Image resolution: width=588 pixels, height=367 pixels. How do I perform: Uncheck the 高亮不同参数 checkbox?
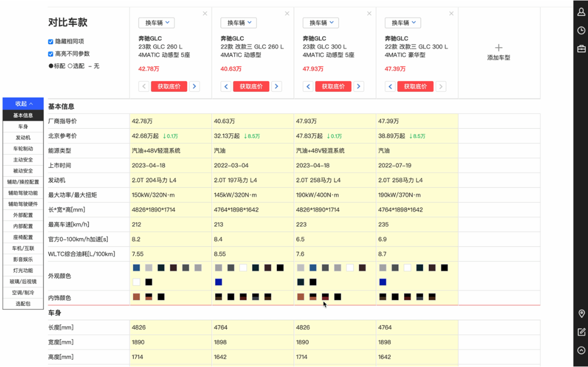(x=51, y=54)
